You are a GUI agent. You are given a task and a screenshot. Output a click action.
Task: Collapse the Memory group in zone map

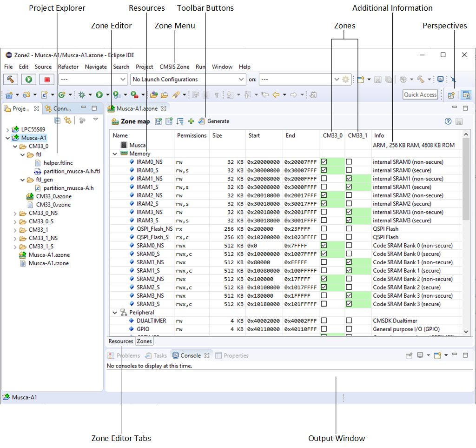115,154
